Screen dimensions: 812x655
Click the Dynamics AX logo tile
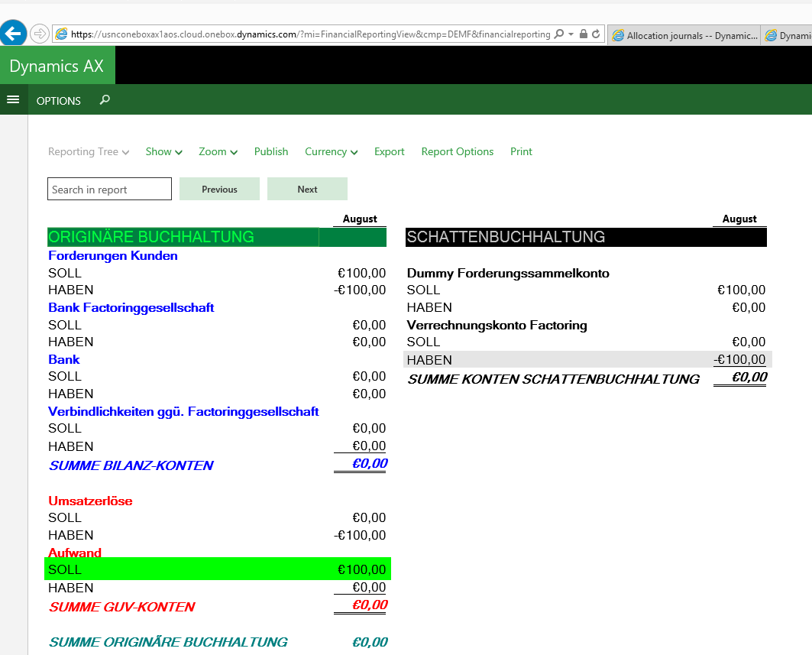click(57, 66)
